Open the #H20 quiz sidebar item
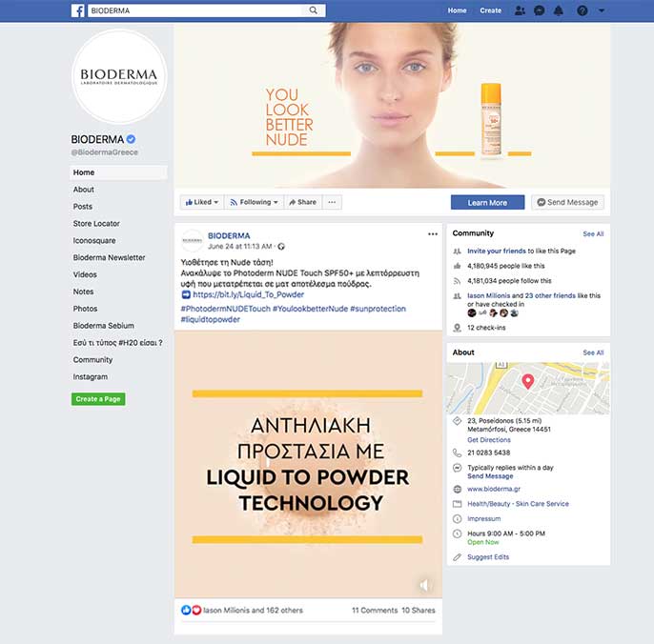This screenshot has width=654, height=644. pos(117,343)
